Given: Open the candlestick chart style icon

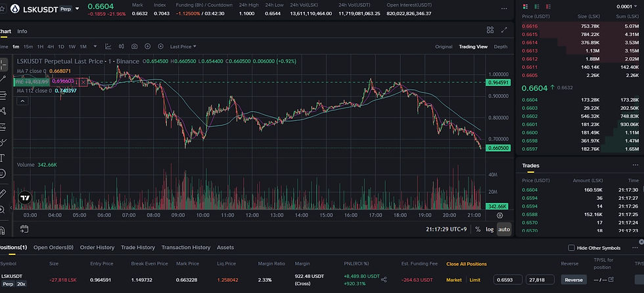Looking at the screenshot, I should click(121, 47).
